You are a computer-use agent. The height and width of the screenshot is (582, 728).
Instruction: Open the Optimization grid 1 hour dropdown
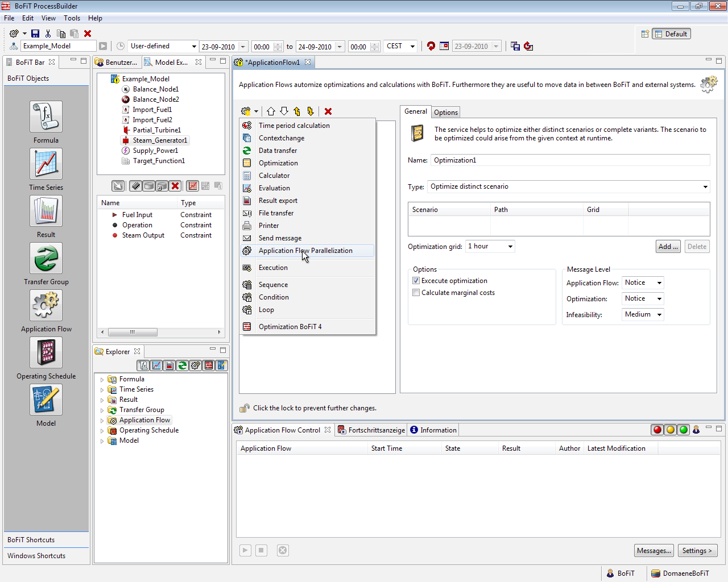coord(490,246)
